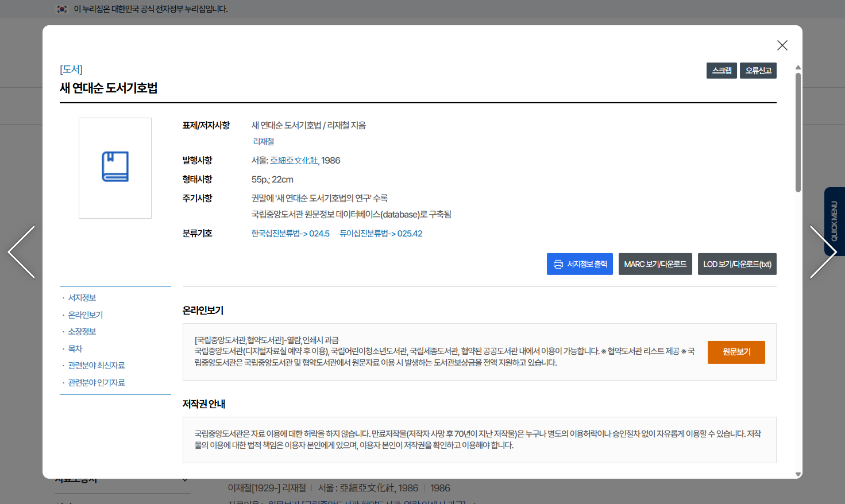Open the full text with 원문보기
Screen dimensions: 845x504
[736, 352]
